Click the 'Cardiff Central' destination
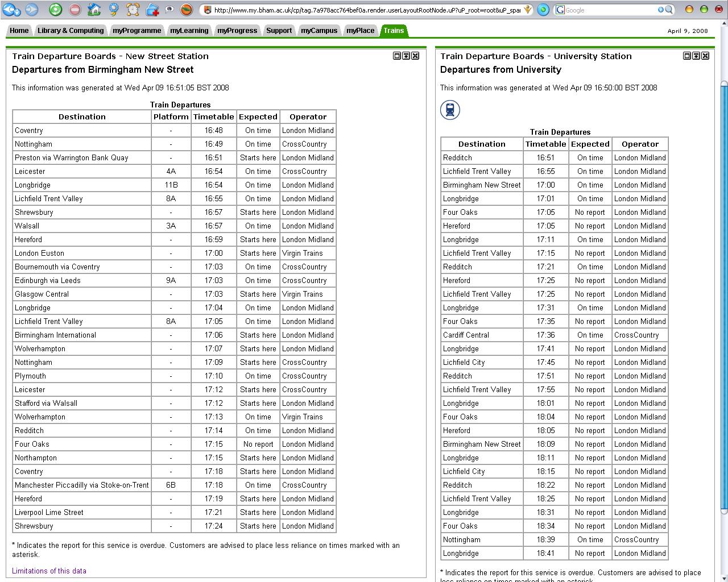Screen dimensions: 728x582 [466, 335]
